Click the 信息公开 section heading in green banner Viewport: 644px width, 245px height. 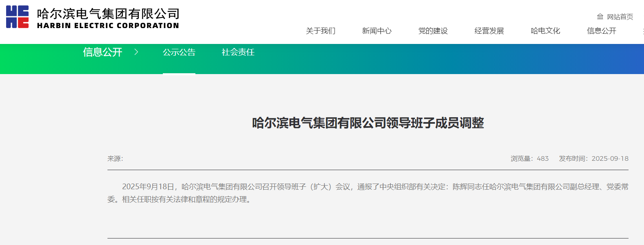coord(103,52)
